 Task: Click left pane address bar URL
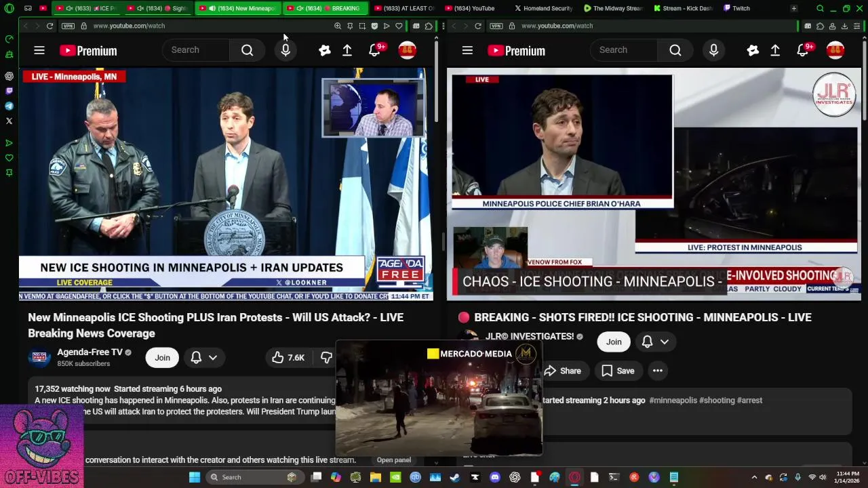click(129, 26)
